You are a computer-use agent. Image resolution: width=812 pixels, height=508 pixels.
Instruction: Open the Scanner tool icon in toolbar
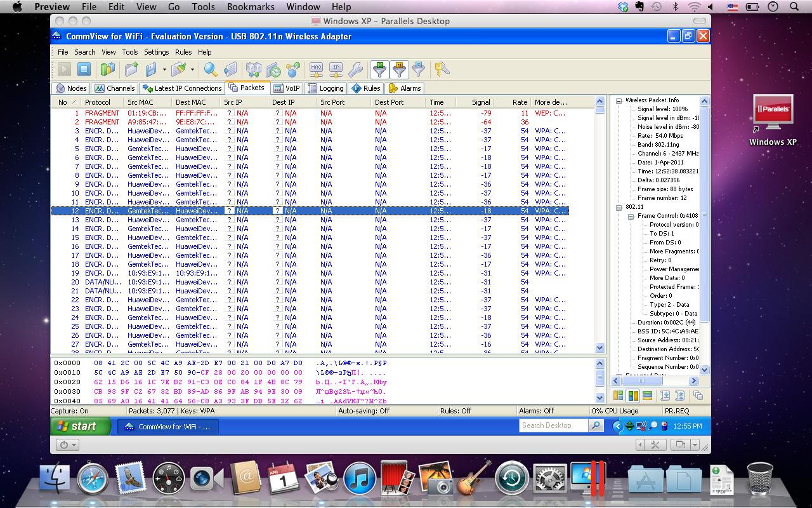pos(108,69)
